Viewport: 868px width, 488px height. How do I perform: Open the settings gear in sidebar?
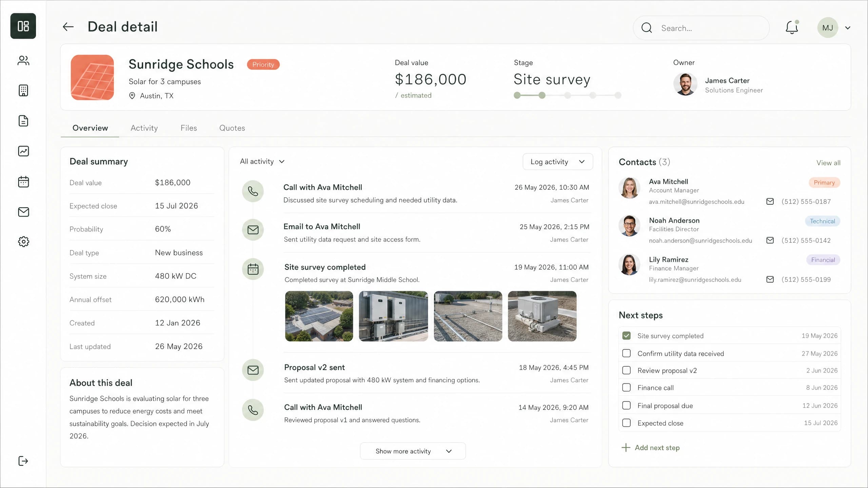point(23,242)
